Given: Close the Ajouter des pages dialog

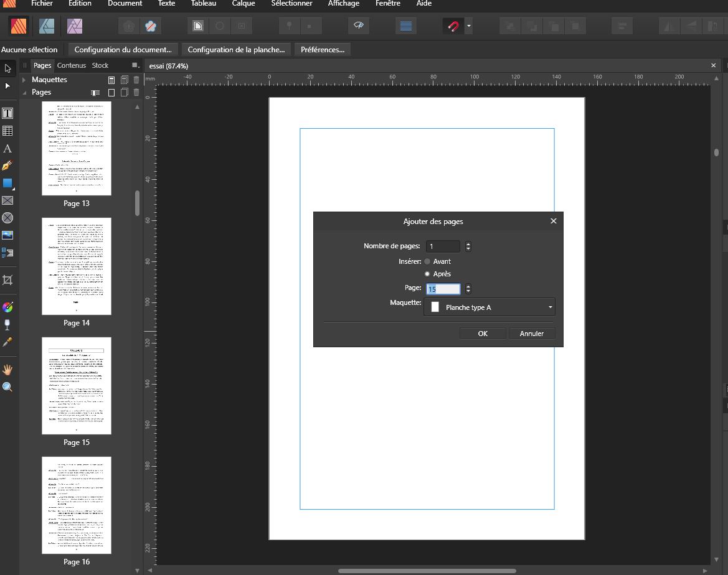Looking at the screenshot, I should [554, 221].
